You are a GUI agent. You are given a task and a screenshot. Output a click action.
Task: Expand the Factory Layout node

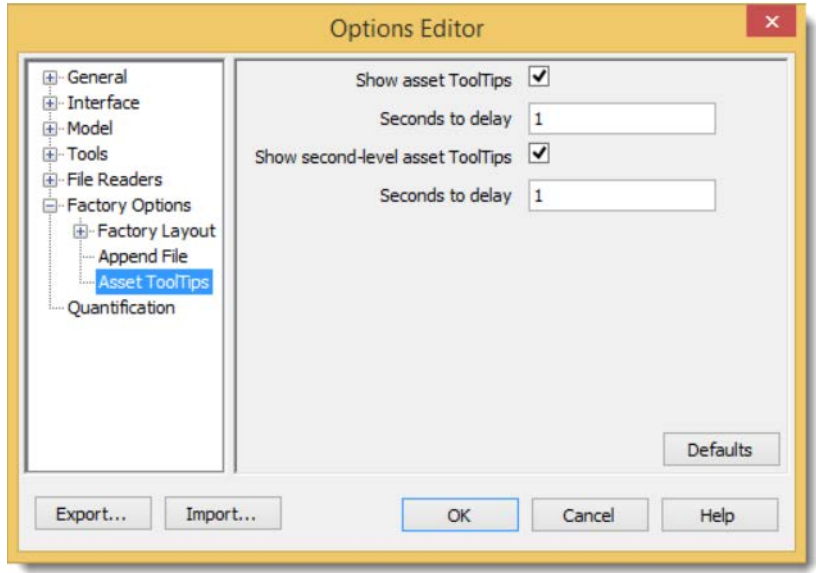[x=81, y=231]
